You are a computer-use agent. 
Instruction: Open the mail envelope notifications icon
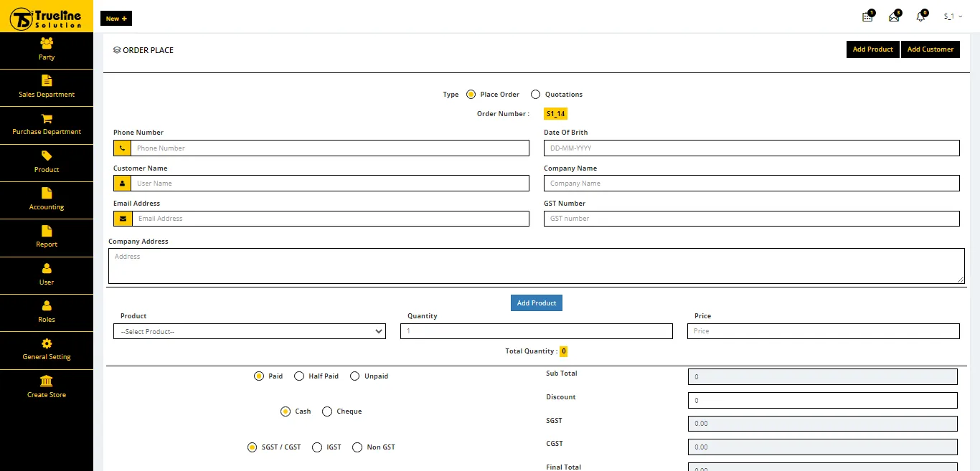894,16
